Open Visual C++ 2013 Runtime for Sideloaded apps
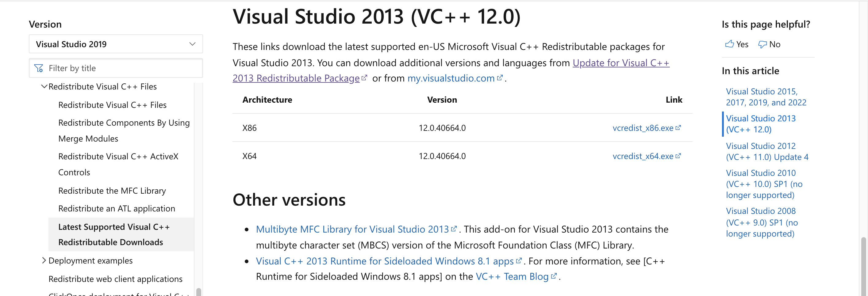The image size is (868, 296). point(385,261)
